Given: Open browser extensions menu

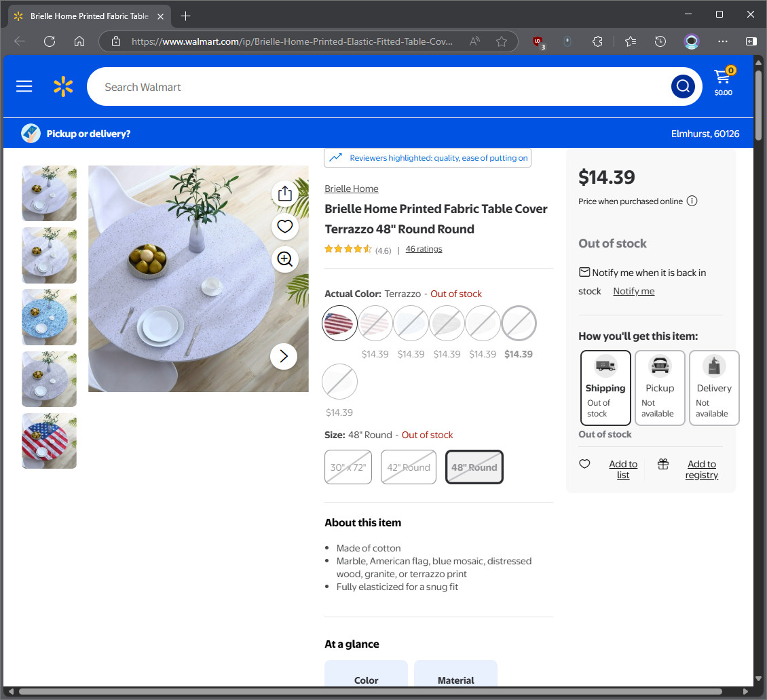Looking at the screenshot, I should [x=597, y=41].
